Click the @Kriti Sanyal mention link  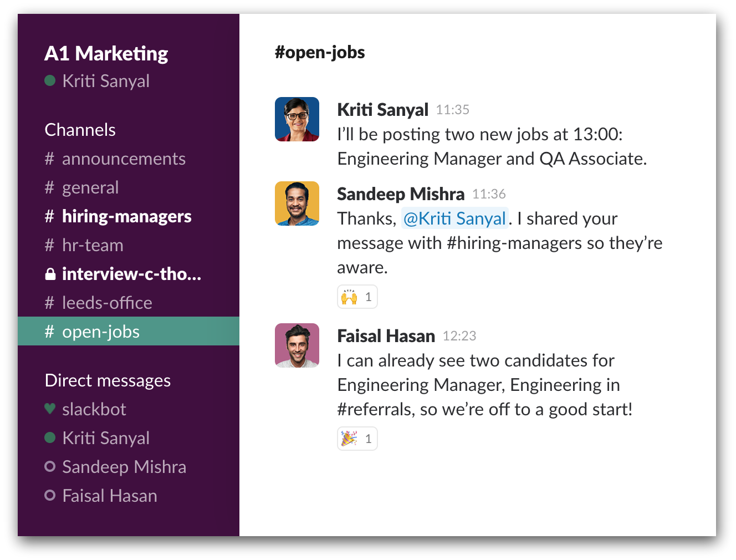click(x=454, y=218)
